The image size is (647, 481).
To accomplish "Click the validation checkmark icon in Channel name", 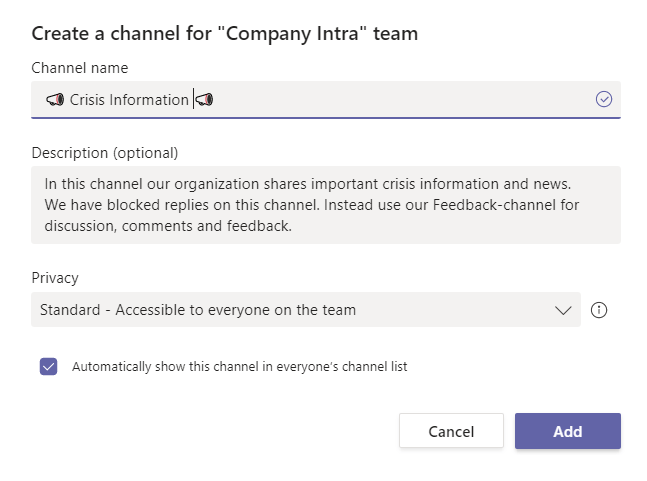I will point(603,99).
